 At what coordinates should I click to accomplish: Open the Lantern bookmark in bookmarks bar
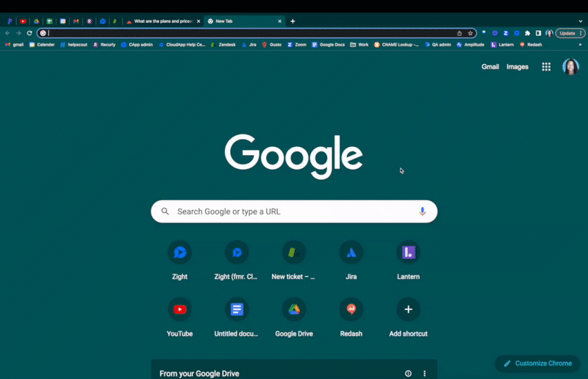[x=503, y=45]
